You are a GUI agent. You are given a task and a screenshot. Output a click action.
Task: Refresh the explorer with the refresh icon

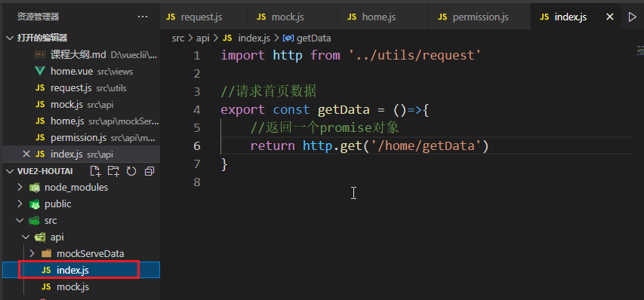(131, 171)
